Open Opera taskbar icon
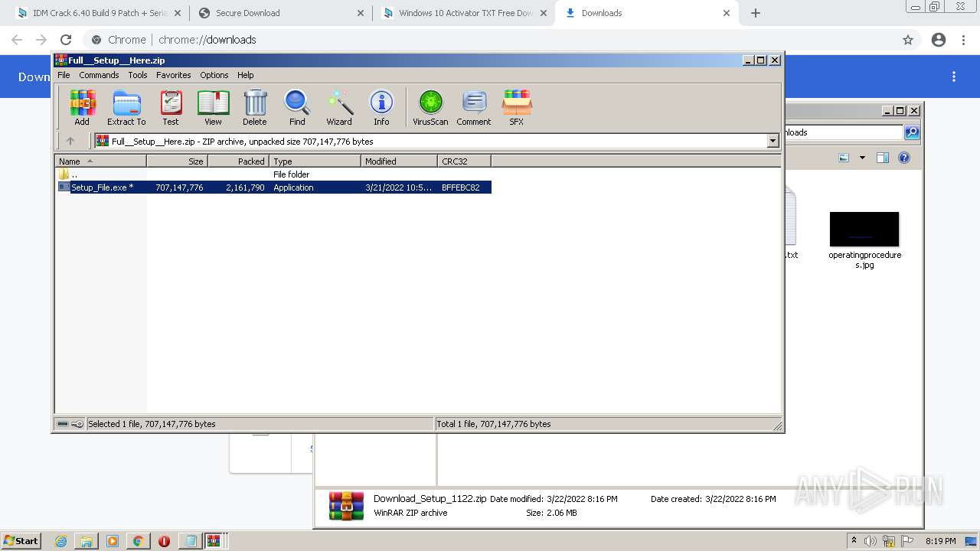This screenshot has height=551, width=980. pos(164,541)
